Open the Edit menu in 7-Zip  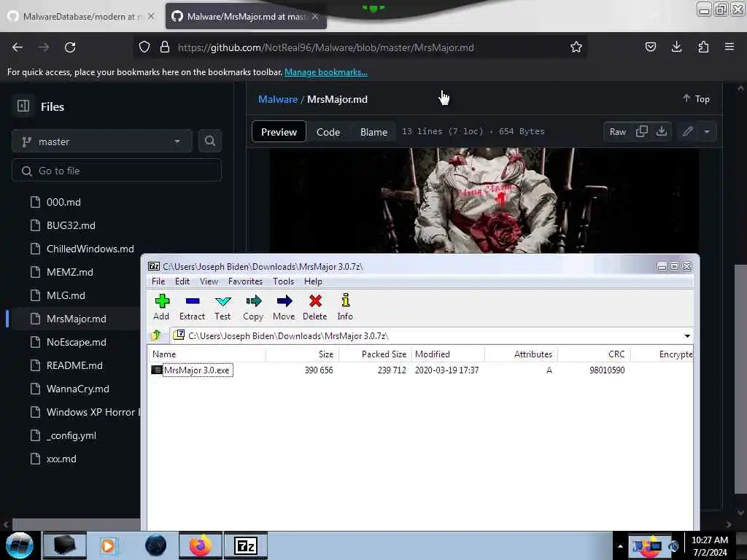click(182, 281)
